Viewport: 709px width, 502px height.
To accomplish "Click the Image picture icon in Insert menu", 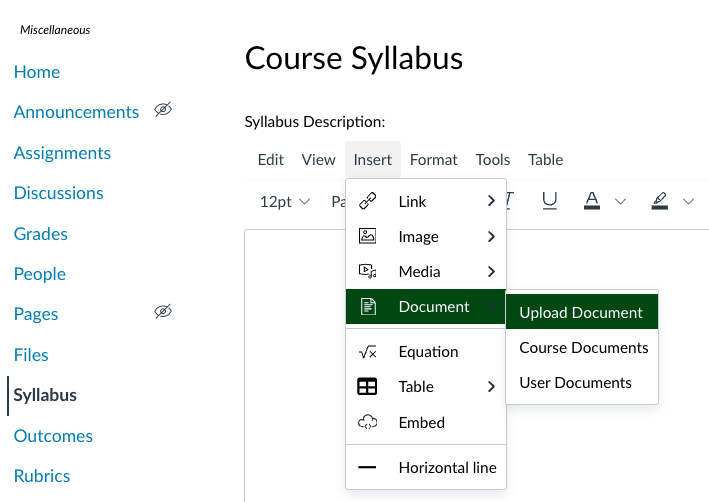I will point(367,236).
